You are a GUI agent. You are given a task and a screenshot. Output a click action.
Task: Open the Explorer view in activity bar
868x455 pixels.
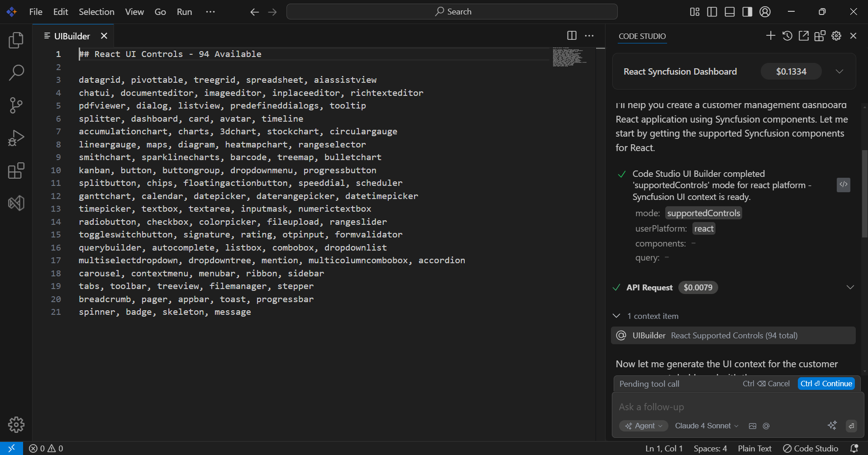point(16,40)
